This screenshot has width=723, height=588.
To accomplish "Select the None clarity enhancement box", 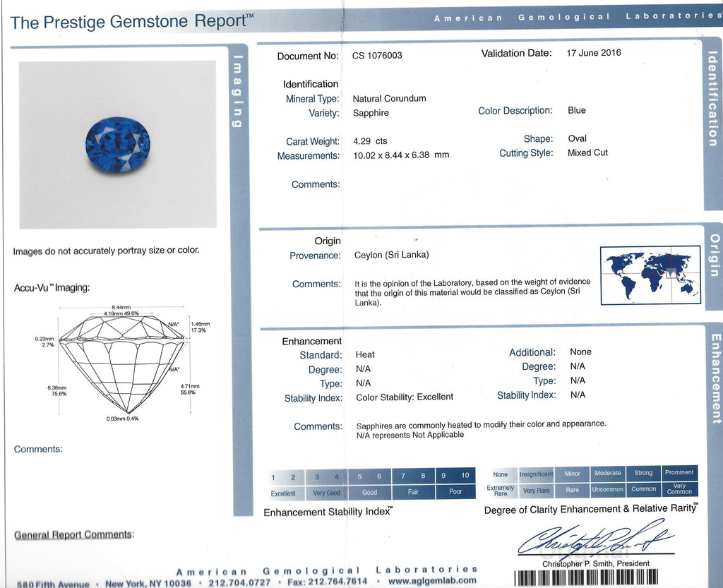I will pyautogui.click(x=501, y=474).
